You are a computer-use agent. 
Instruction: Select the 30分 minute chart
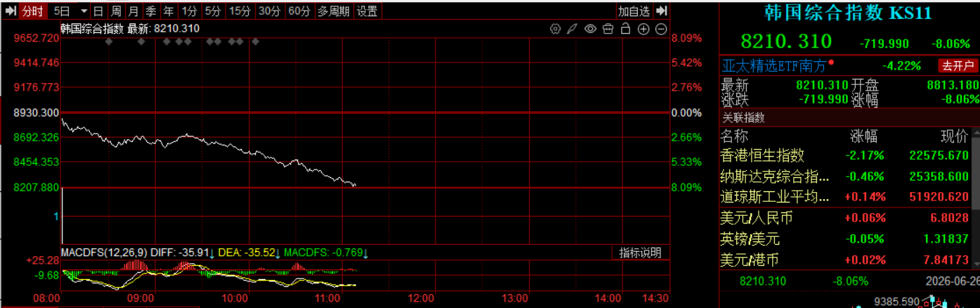point(269,11)
